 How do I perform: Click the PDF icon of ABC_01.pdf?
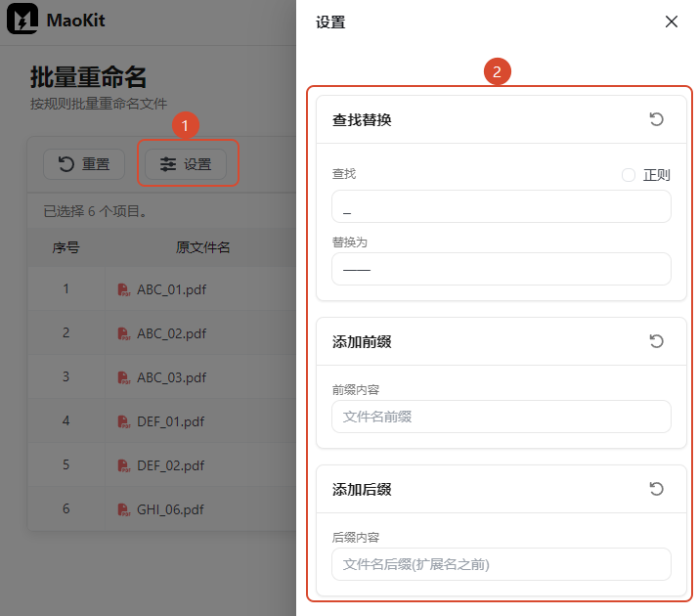pos(124,289)
